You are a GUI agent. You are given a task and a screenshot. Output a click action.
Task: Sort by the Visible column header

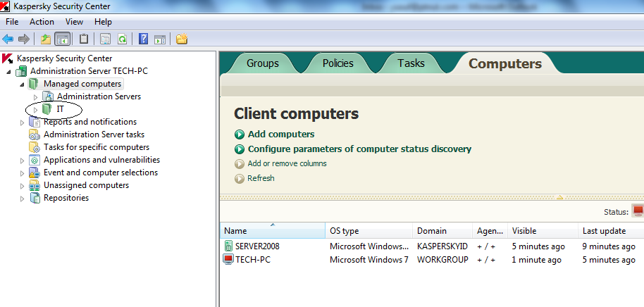[x=543, y=231]
